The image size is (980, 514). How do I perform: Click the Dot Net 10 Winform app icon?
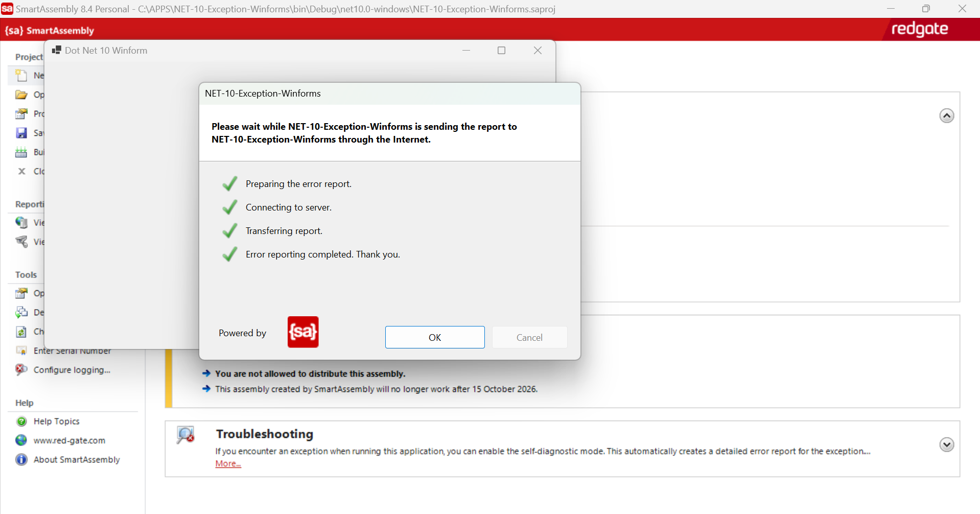click(x=56, y=50)
